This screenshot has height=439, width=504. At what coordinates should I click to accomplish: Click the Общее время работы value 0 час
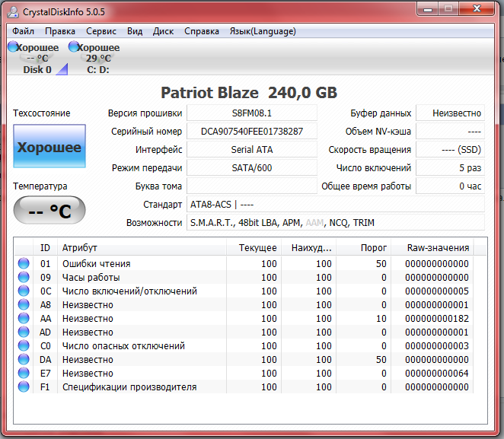pos(450,186)
